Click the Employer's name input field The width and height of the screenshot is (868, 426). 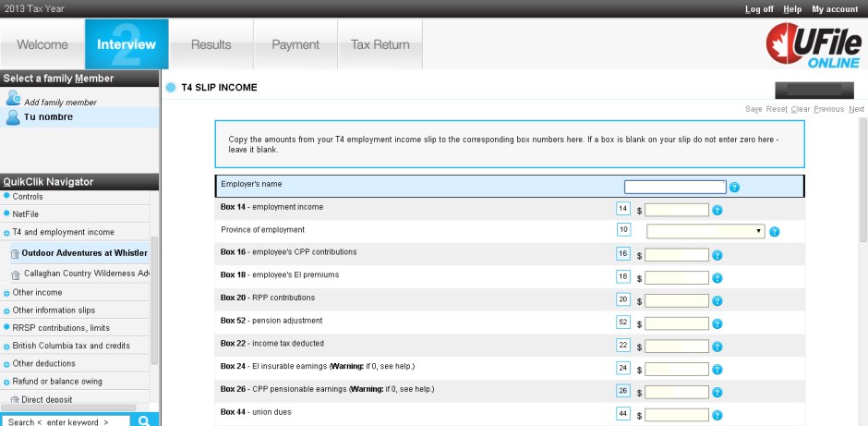point(674,187)
